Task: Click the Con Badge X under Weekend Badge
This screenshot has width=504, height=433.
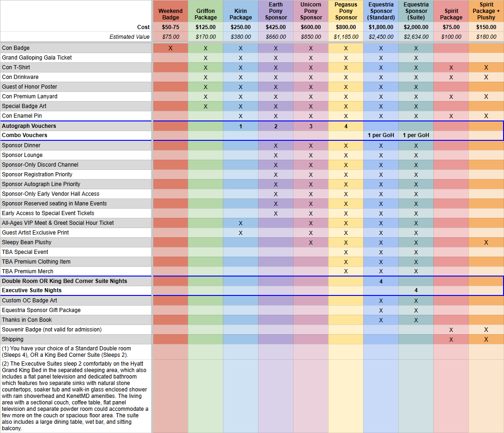Action: [x=170, y=48]
